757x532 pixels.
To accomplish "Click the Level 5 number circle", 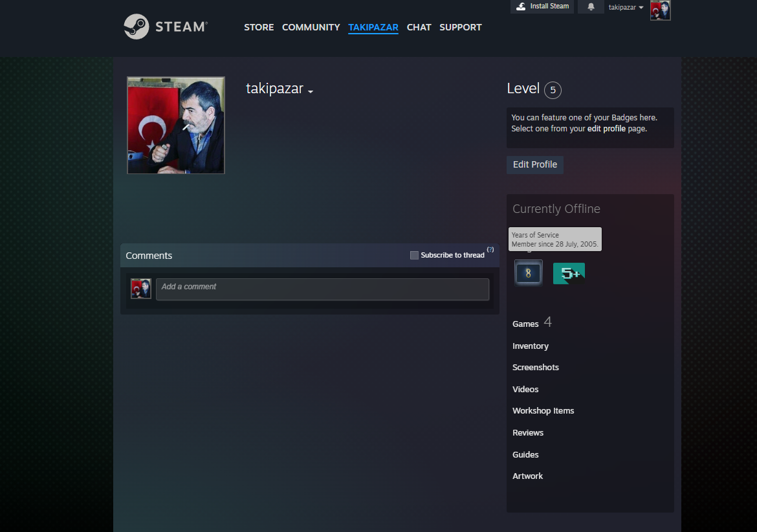I will tap(553, 90).
